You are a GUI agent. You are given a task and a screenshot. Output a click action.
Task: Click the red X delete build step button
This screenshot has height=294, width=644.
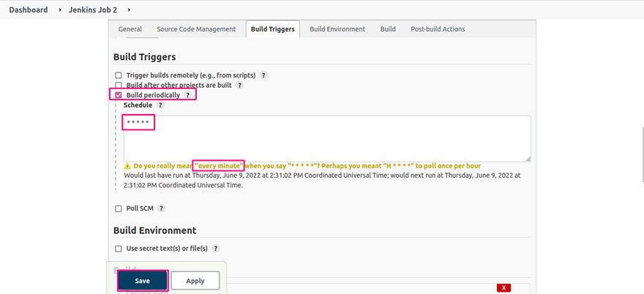(x=503, y=287)
